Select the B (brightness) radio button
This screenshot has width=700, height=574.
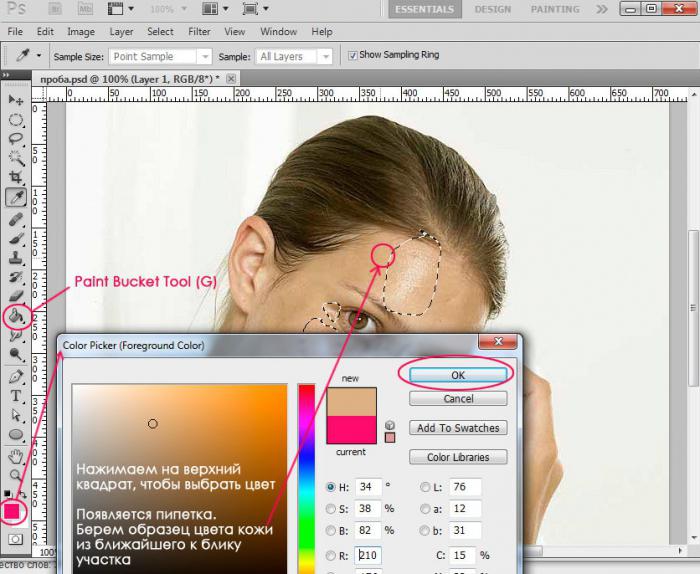(330, 530)
